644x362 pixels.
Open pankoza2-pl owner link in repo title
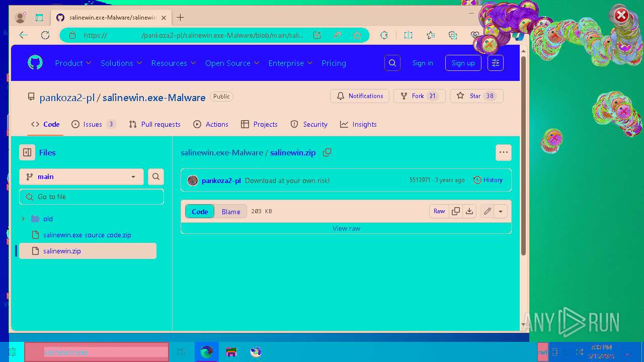(67, 98)
